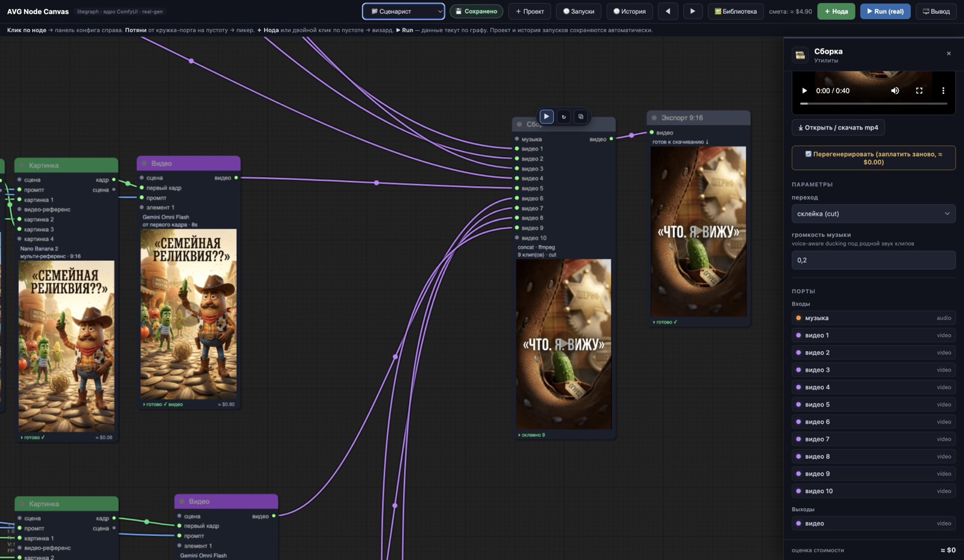964x560 pixels.
Task: Run the Сборка node with its play icon
Action: [x=546, y=117]
